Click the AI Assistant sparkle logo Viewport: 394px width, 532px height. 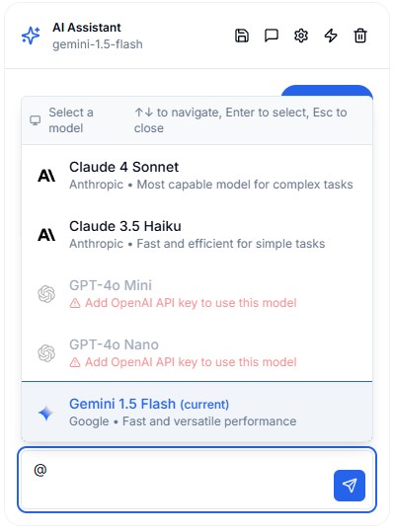(31, 36)
